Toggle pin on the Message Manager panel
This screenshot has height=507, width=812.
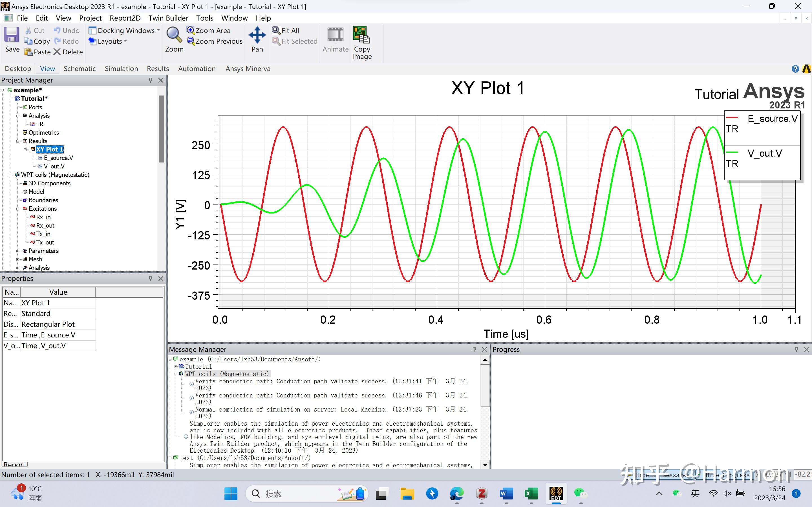[x=474, y=349]
